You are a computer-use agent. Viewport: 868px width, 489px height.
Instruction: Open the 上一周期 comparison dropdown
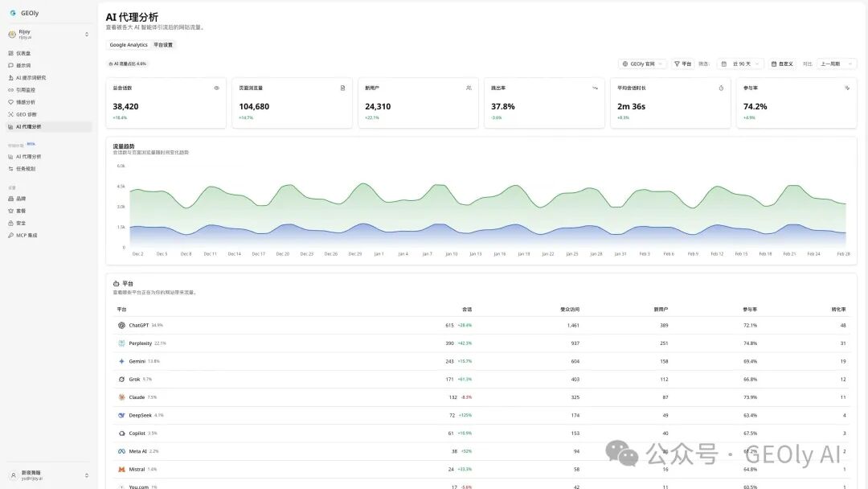click(x=836, y=64)
